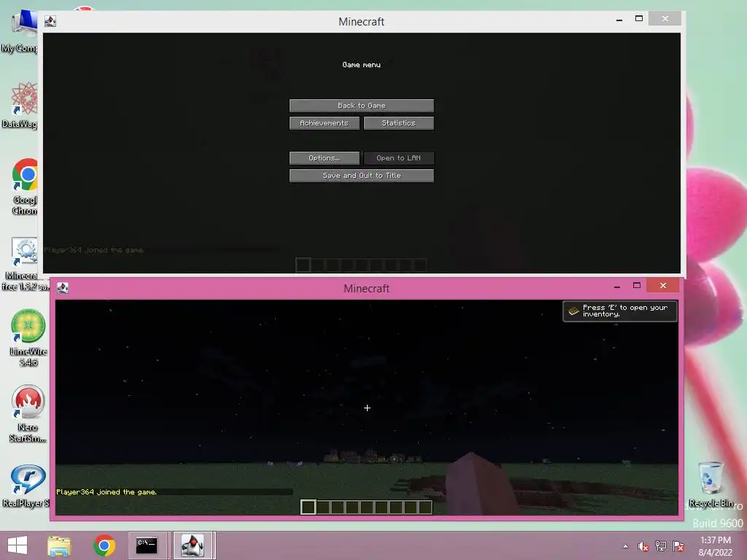This screenshot has width=747, height=560.
Task: Click 'Player364 joined the game.' in lower window
Action: [x=107, y=492]
